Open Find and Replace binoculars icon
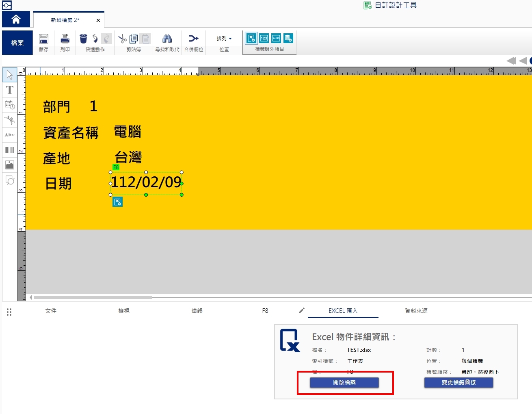Screen dimensions: 532x414 click(x=167, y=39)
